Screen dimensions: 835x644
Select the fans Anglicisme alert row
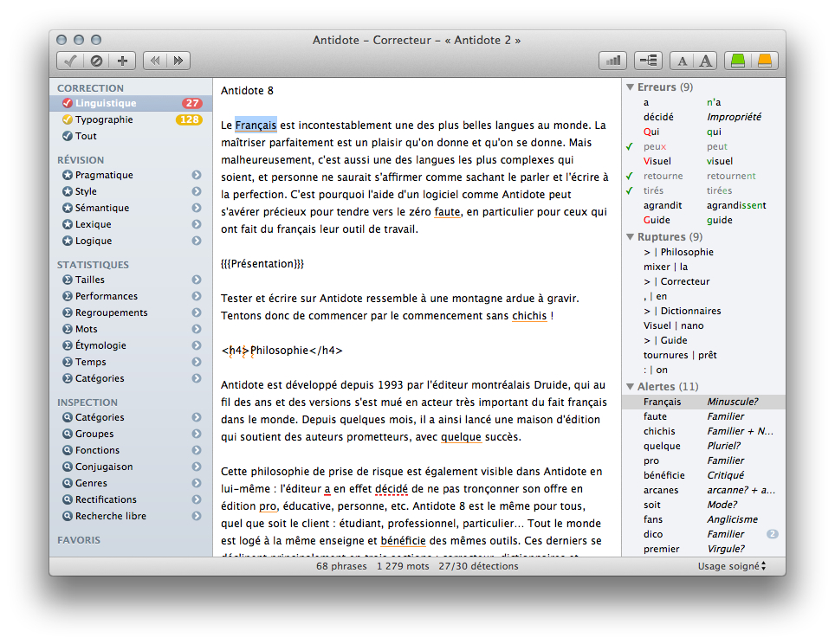(x=703, y=519)
